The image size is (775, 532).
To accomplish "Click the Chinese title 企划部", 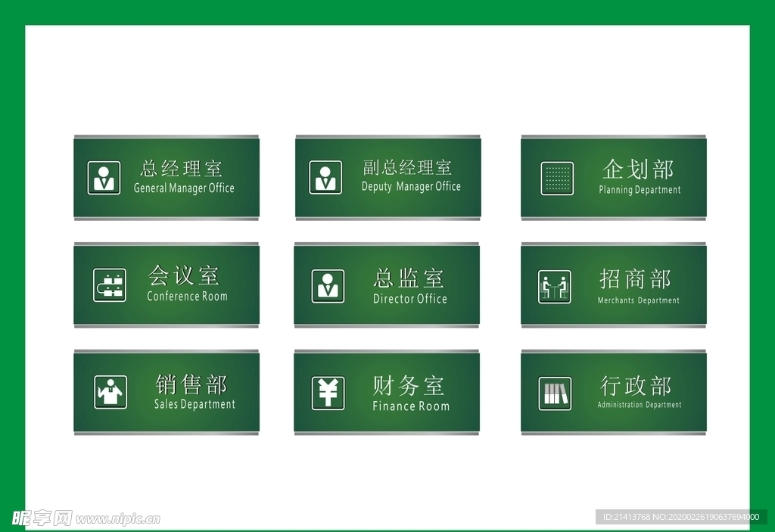I will [637, 169].
